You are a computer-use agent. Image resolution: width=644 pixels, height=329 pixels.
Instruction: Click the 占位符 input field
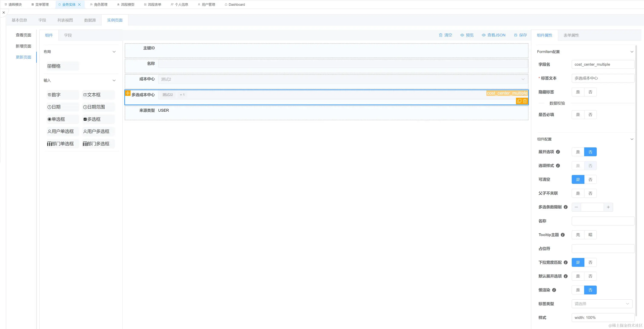[x=603, y=249]
